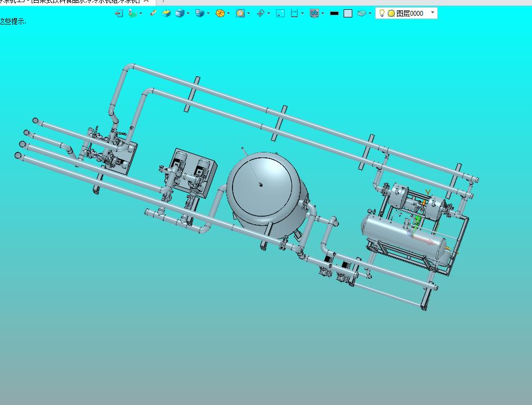Click the light blue face color swatch
The image size is (532, 405).
click(x=348, y=13)
